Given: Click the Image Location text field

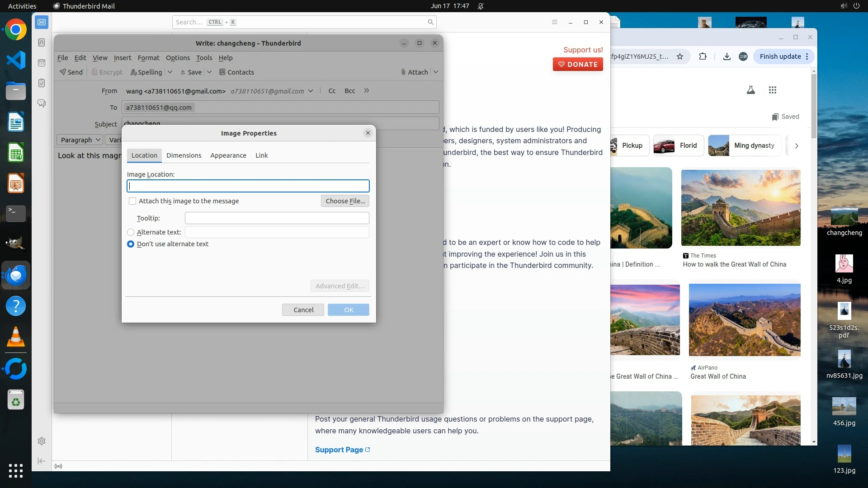Looking at the screenshot, I should pyautogui.click(x=248, y=186).
